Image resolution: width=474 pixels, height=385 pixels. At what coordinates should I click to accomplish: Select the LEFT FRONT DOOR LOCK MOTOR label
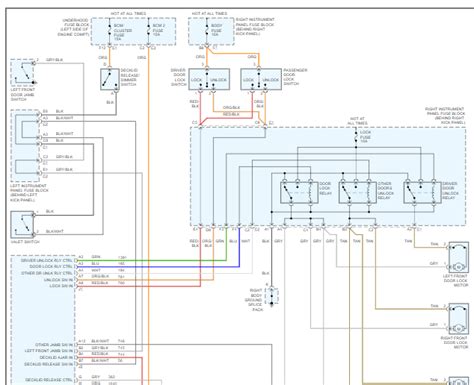tap(456, 281)
